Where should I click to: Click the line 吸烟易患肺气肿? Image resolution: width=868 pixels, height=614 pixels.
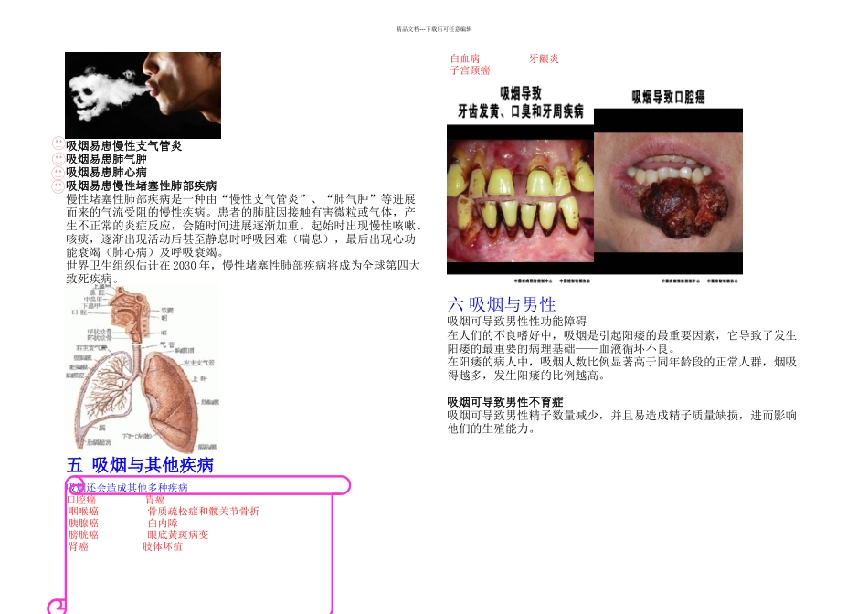[106, 159]
